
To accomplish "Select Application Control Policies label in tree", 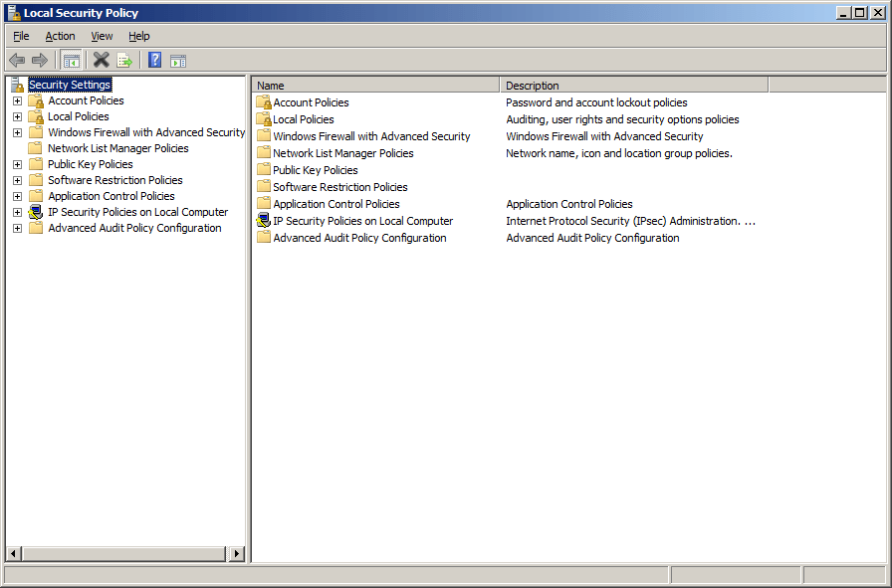I will (111, 196).
